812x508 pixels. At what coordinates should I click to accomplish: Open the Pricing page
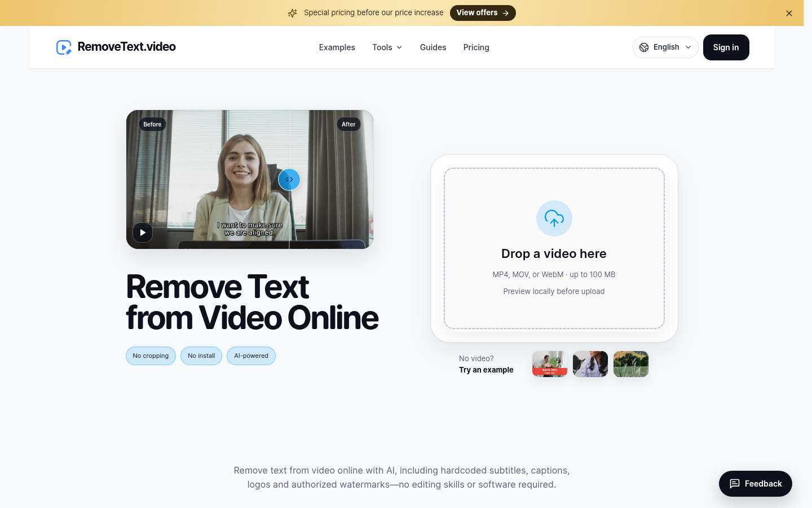click(x=476, y=47)
